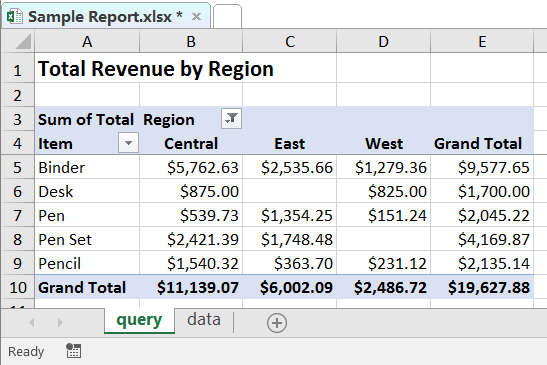Click the Binder row label

coord(87,167)
